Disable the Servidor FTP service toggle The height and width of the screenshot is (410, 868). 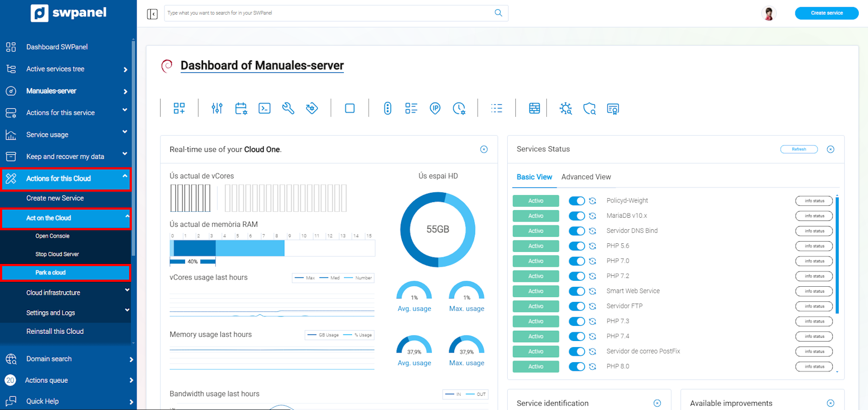tap(576, 306)
